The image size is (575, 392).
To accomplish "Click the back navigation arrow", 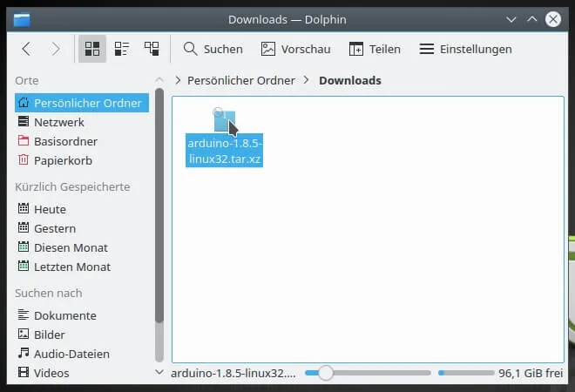I will coord(26,49).
